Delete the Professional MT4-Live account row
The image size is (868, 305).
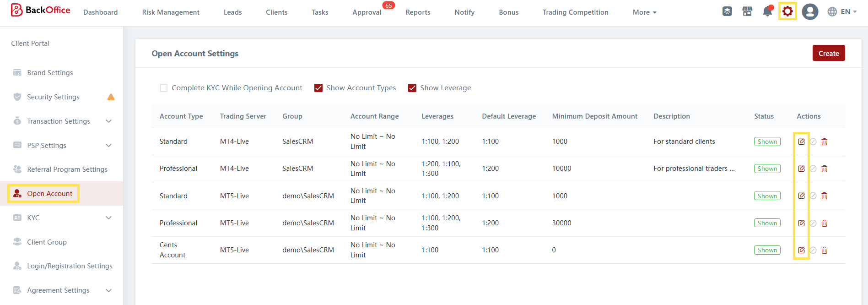click(x=824, y=169)
